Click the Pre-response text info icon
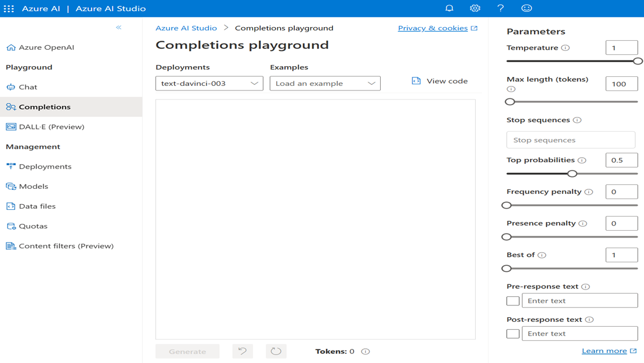Image resolution: width=644 pixels, height=363 pixels. tap(586, 287)
